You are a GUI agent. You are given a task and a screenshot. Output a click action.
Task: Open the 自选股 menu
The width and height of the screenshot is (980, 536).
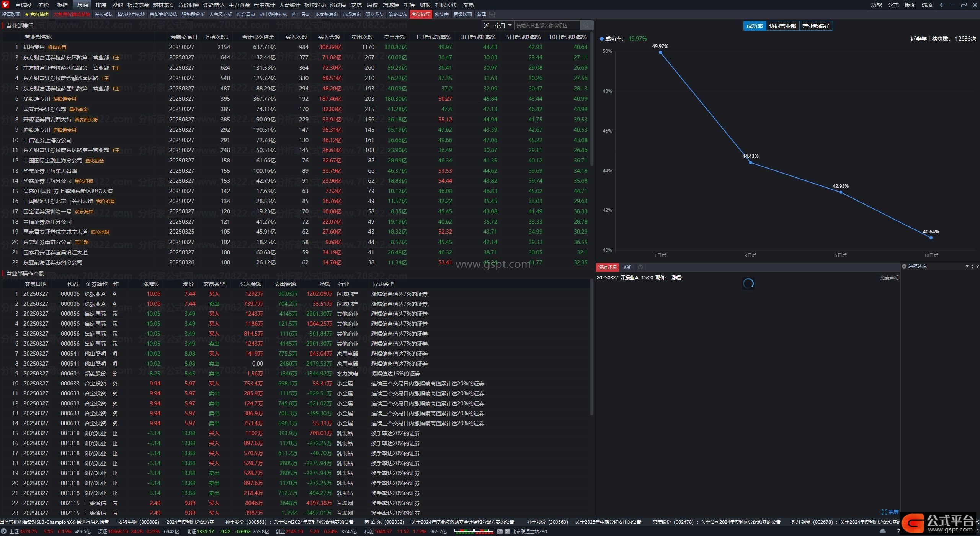[x=23, y=5]
